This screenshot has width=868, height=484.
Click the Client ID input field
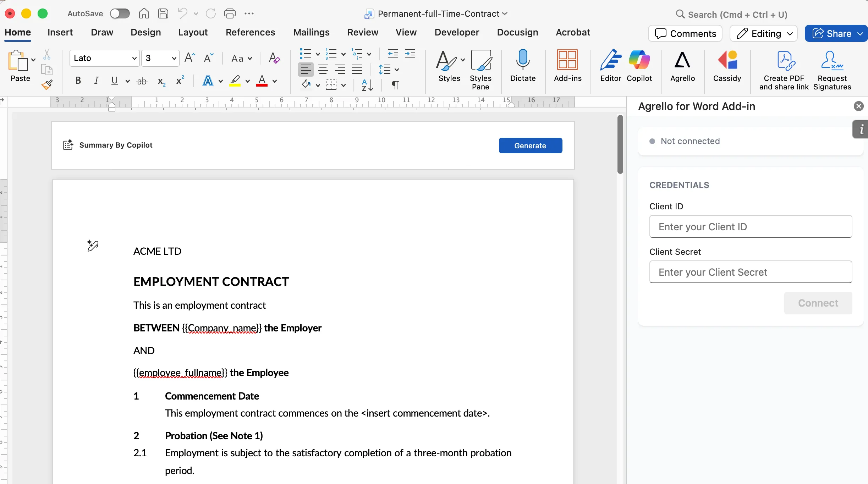pos(750,227)
